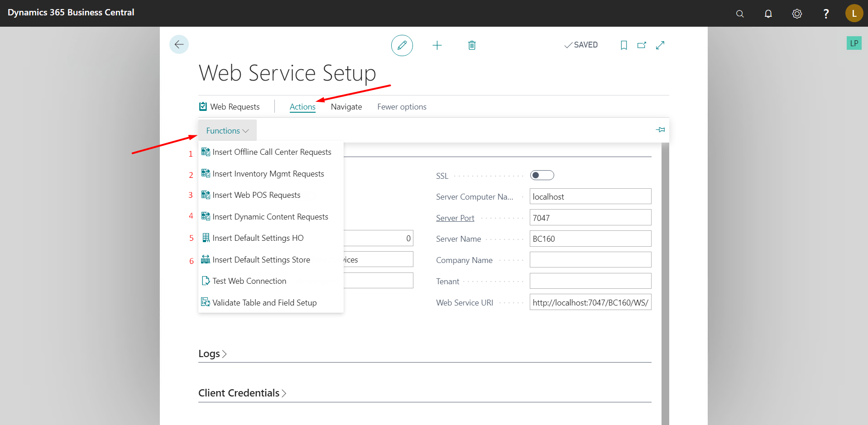Open notifications bell icon
This screenshot has height=425, width=868.
(768, 14)
